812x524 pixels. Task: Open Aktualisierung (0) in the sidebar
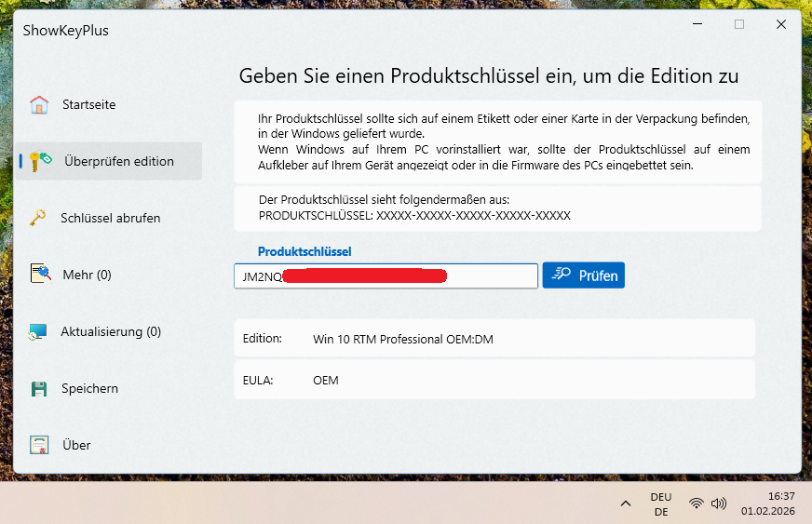pyautogui.click(x=109, y=331)
